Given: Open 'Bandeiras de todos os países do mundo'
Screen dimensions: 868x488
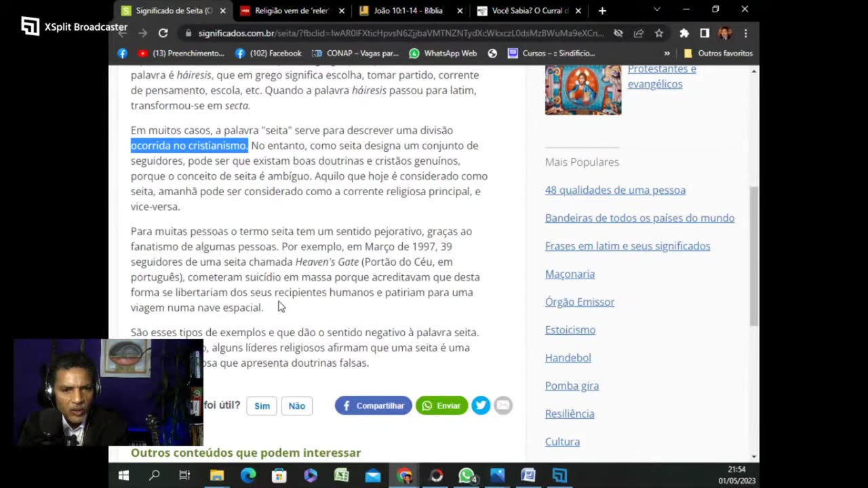Looking at the screenshot, I should (639, 218).
